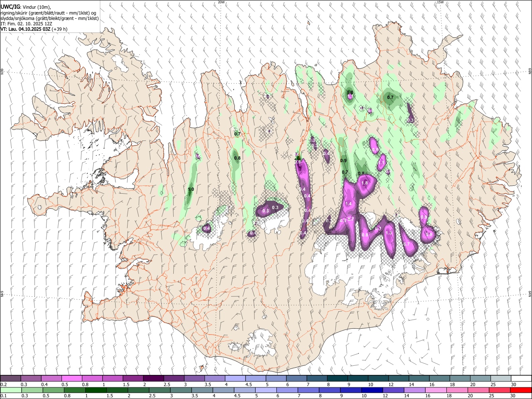Click the 1.8 value in the pink snow area
532x399 pixels.
click(x=365, y=183)
